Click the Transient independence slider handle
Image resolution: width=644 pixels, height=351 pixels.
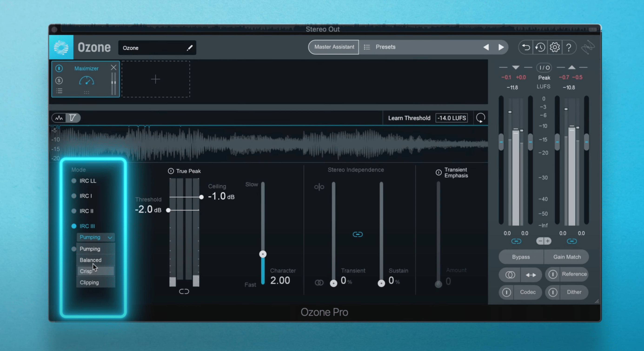pos(333,283)
